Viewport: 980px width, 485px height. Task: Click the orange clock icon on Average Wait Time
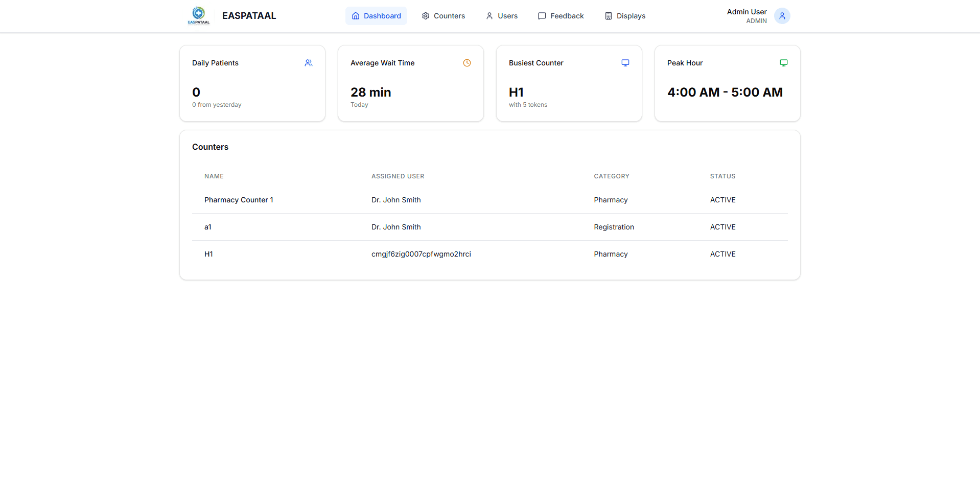(x=466, y=63)
